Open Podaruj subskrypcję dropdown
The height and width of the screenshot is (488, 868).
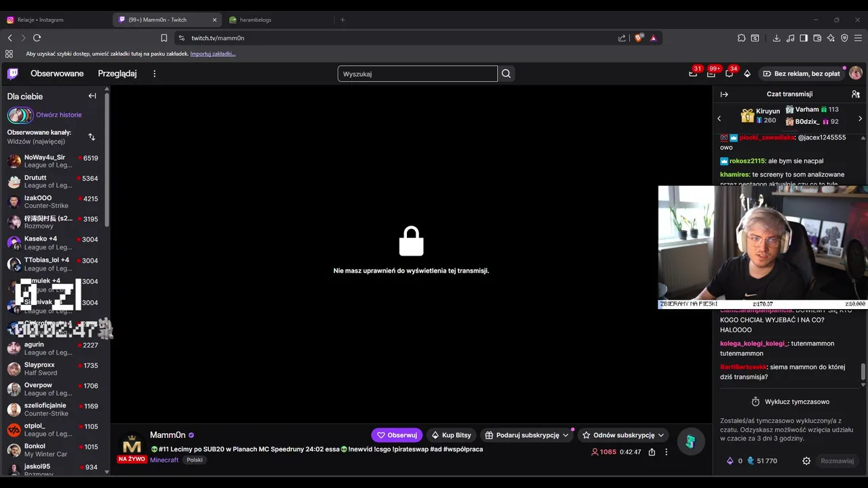point(528,435)
